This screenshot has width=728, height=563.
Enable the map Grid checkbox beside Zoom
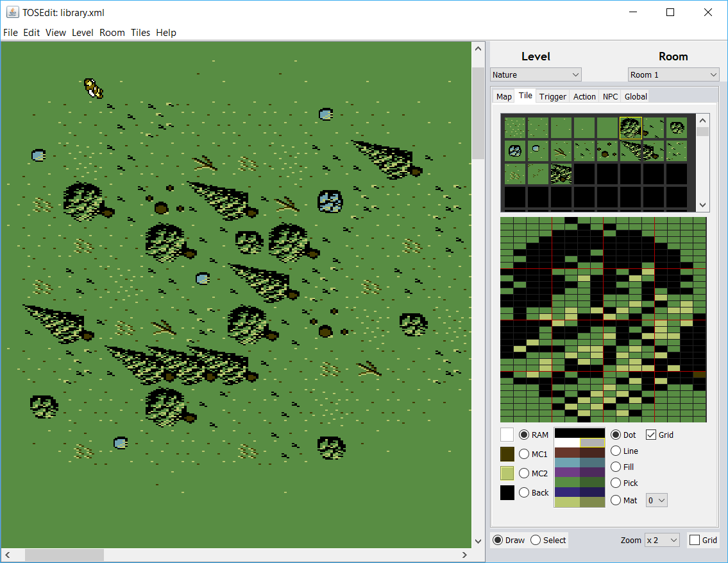[x=695, y=540]
